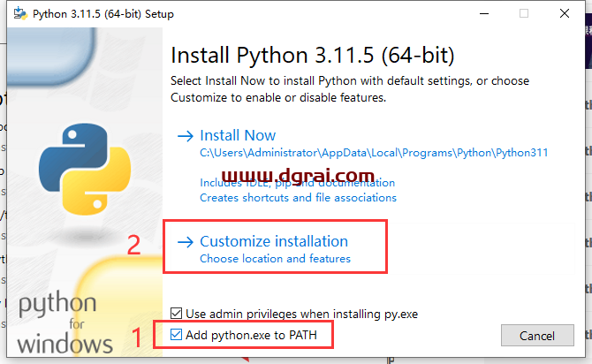Click the default install path text

[x=374, y=153]
